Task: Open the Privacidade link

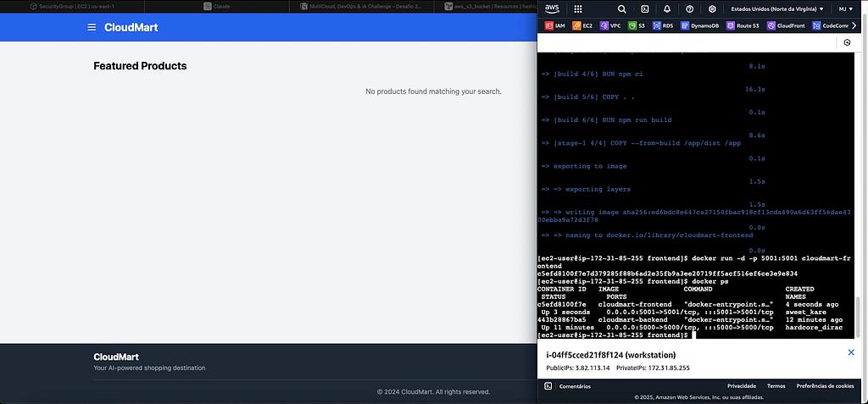Action: [741, 385]
